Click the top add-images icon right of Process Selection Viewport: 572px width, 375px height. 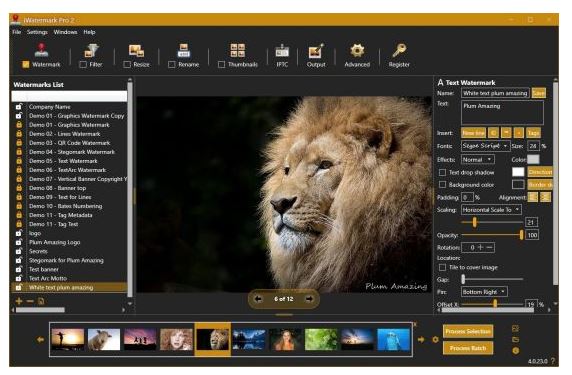tap(515, 328)
